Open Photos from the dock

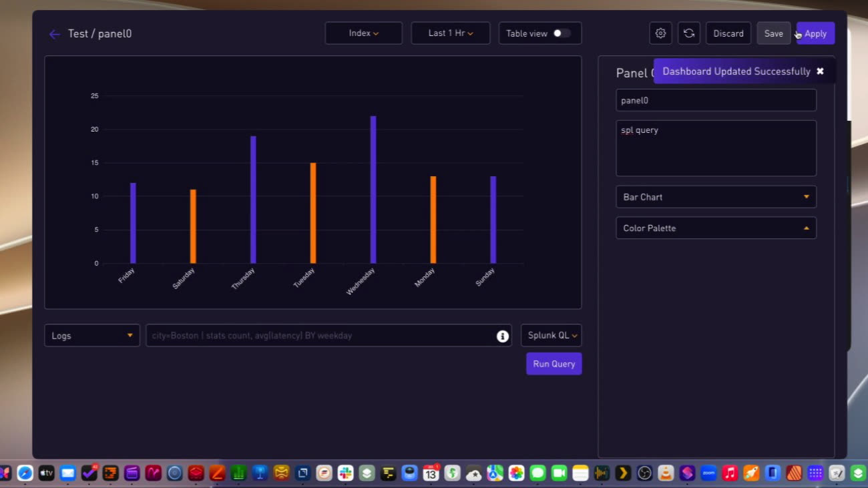click(x=516, y=473)
